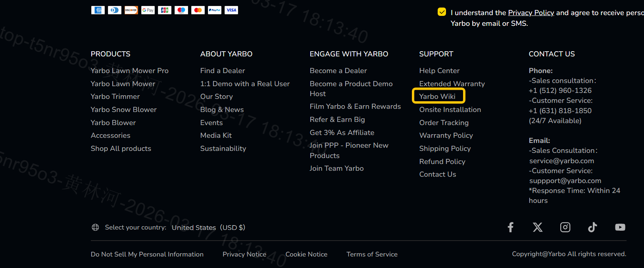
Task: Open the YouTube channel icon
Action: click(620, 227)
